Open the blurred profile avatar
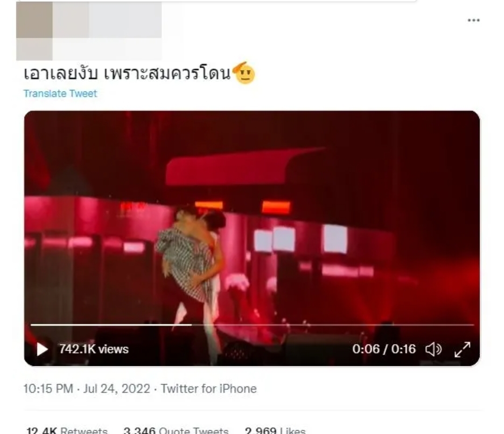The height and width of the screenshot is (434, 504). [35, 31]
